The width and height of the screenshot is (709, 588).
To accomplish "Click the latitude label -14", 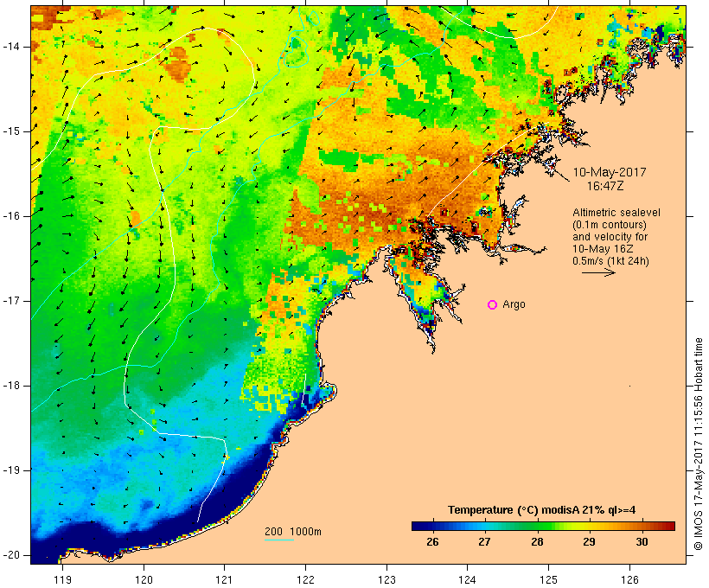I will (x=11, y=47).
